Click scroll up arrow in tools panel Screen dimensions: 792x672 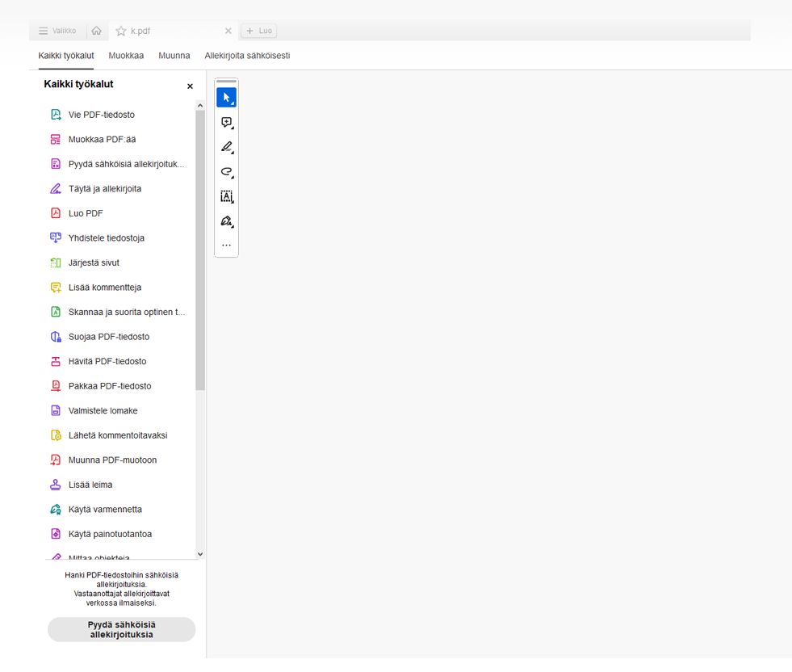pos(200,106)
